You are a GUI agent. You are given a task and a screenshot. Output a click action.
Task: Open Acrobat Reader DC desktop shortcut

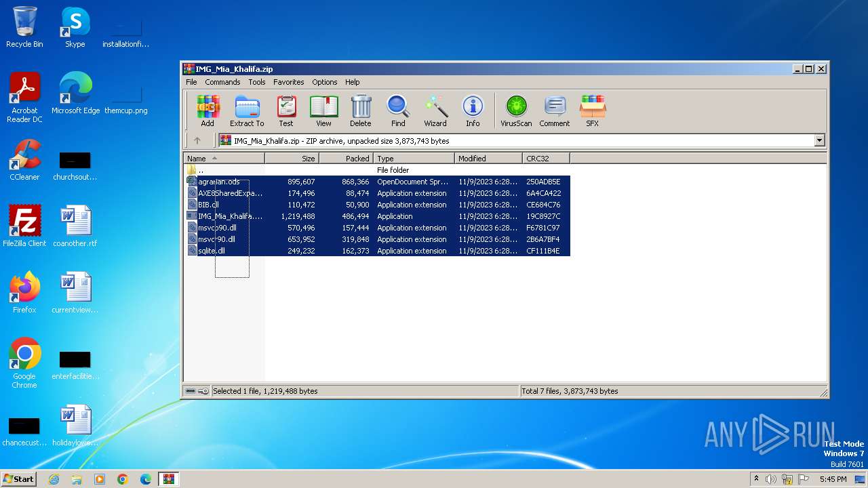(x=24, y=98)
